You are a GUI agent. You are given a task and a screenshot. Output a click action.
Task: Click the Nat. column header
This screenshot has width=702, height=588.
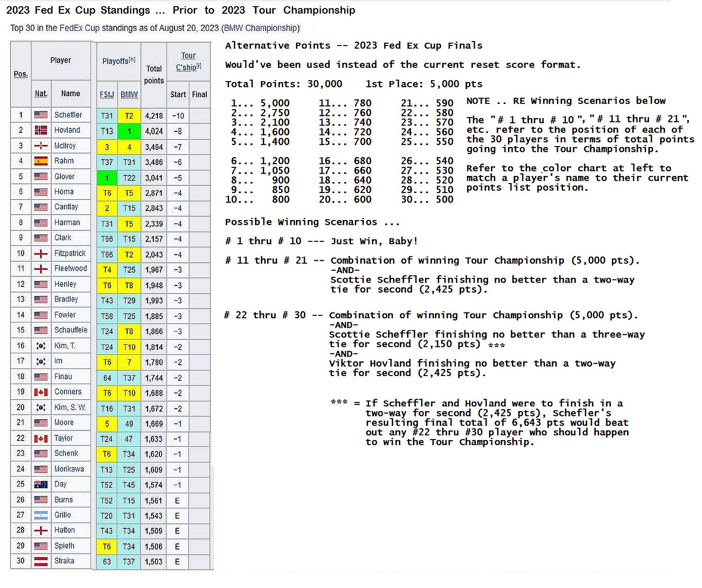41,93
